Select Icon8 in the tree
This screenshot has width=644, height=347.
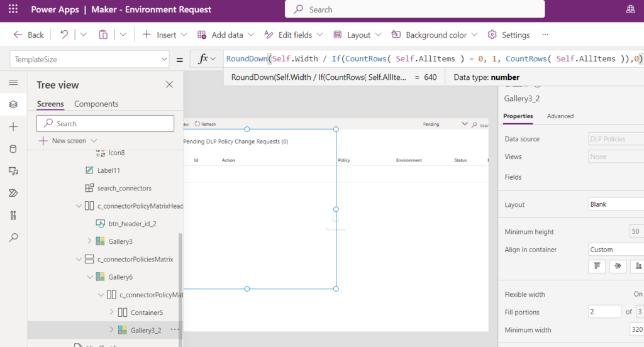(116, 153)
